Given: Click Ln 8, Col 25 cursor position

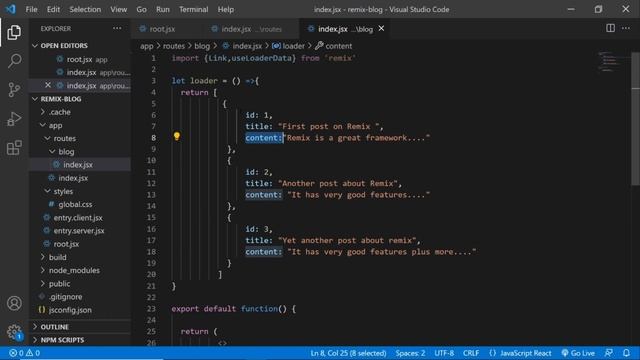Looking at the screenshot, I should coord(348,353).
